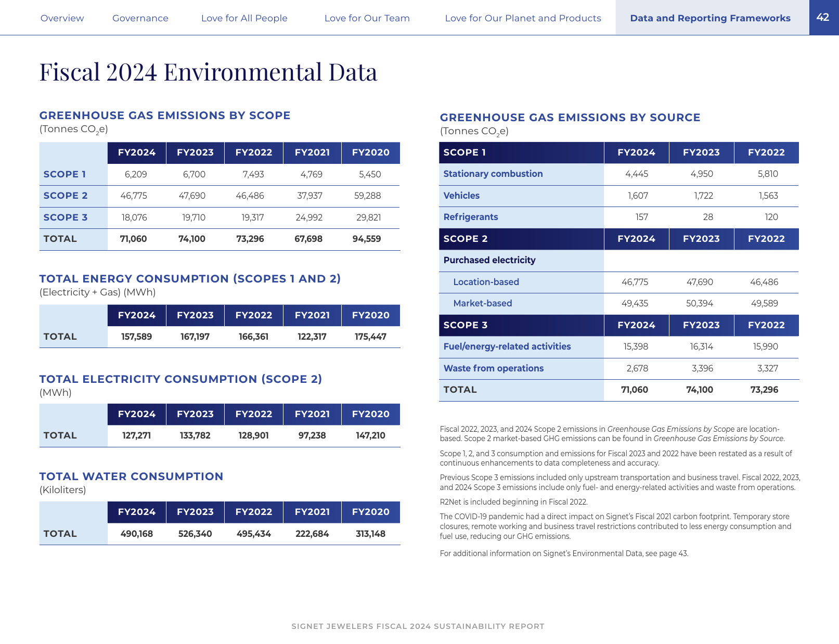Image resolution: width=839 pixels, height=644 pixels.
Task: Select Waste from operations FY2024 value 2,678
Action: point(637,368)
